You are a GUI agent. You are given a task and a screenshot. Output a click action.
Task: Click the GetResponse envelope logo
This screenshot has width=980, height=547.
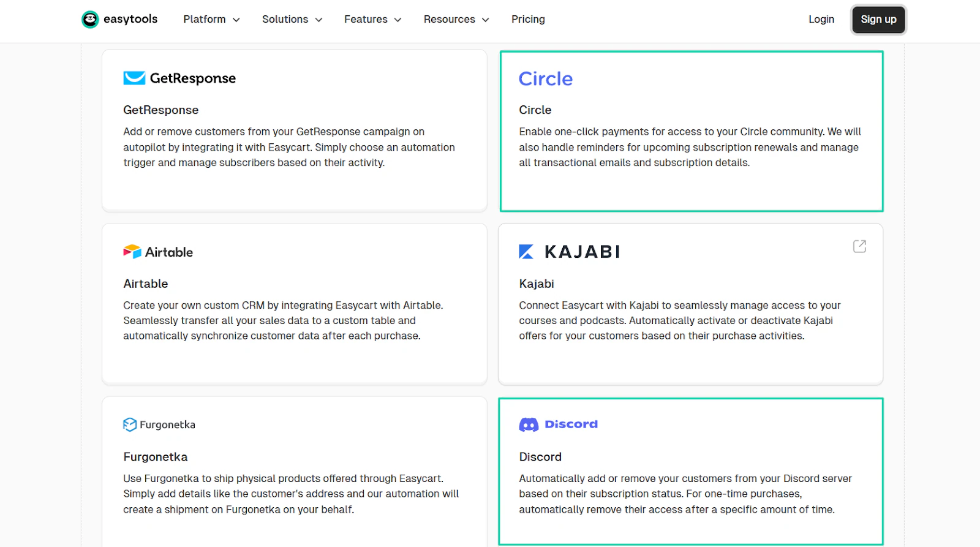pos(134,78)
